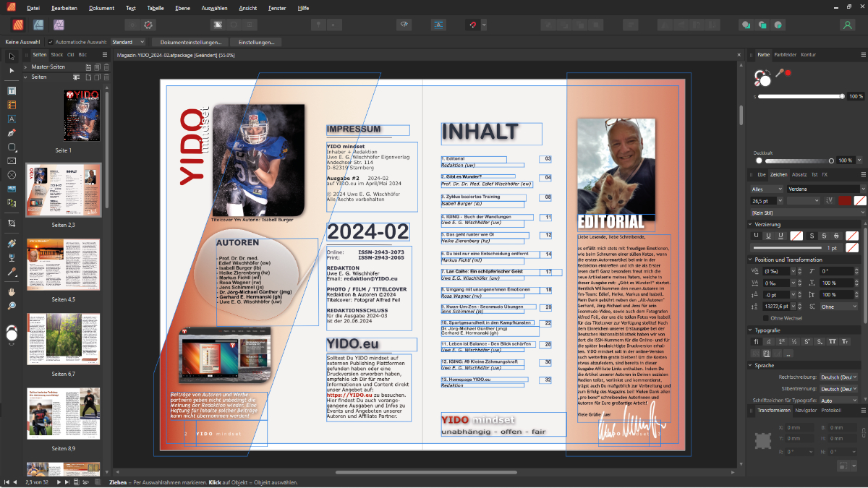This screenshot has height=488, width=868.
Task: Adjust the Deckkraft opacity slider
Action: 799,160
